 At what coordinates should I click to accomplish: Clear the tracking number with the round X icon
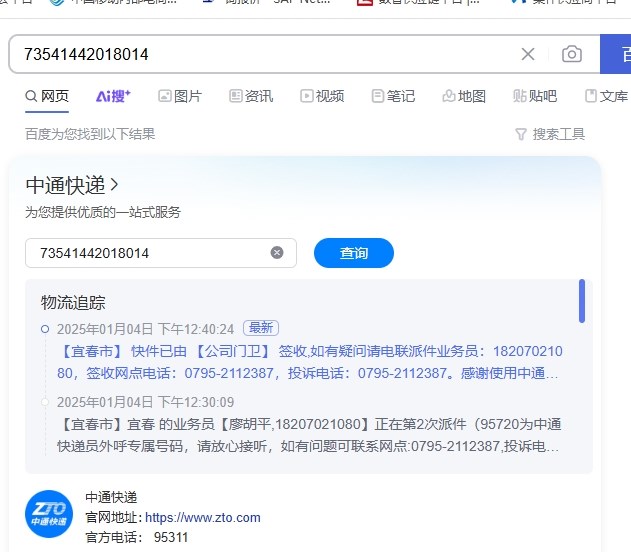point(277,253)
